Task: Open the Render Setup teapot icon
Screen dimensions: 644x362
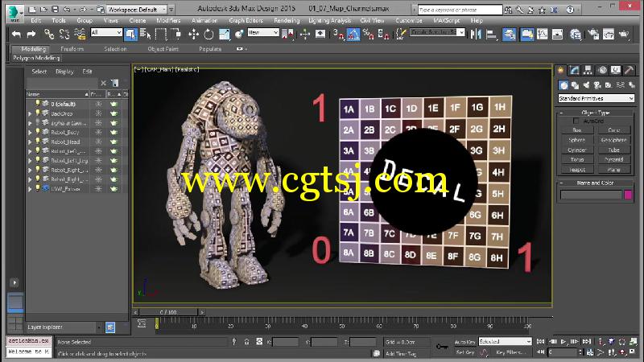Action: coord(593,35)
